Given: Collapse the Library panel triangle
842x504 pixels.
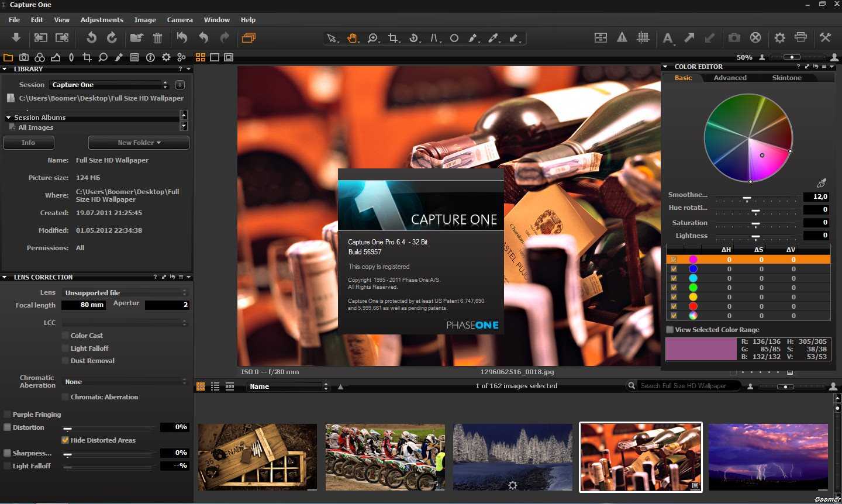Looking at the screenshot, I should click(5, 69).
